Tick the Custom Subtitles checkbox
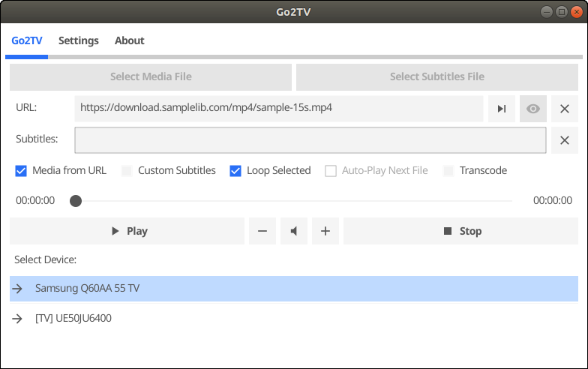588x369 pixels. pyautogui.click(x=127, y=171)
